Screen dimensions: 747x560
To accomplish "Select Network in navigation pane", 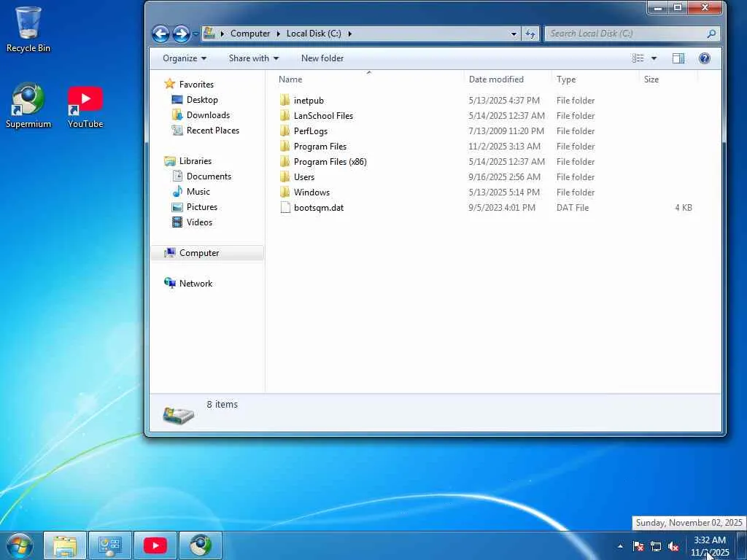I will click(196, 284).
